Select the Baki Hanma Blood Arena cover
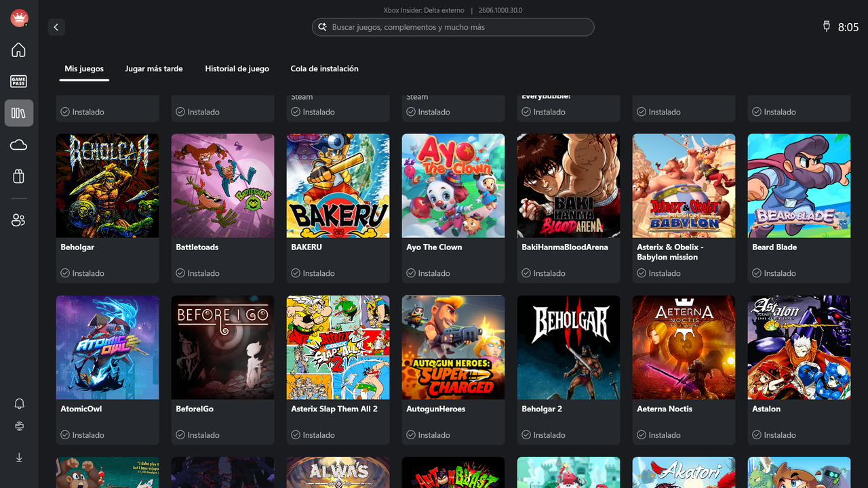This screenshot has height=488, width=868. (569, 186)
